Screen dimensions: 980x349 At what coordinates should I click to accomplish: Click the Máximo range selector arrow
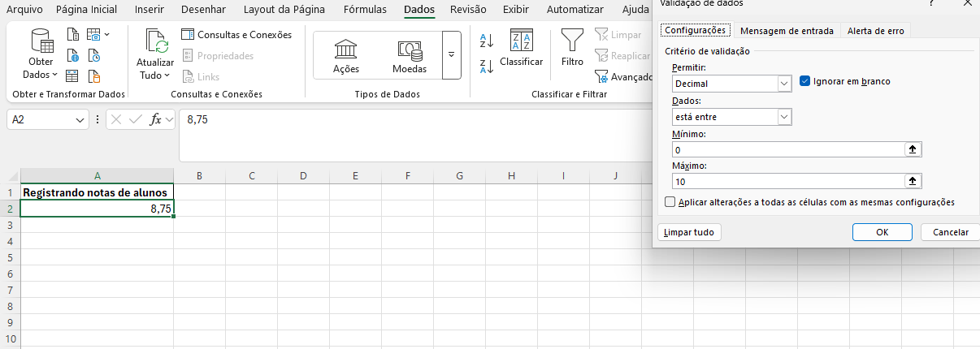pyautogui.click(x=913, y=181)
